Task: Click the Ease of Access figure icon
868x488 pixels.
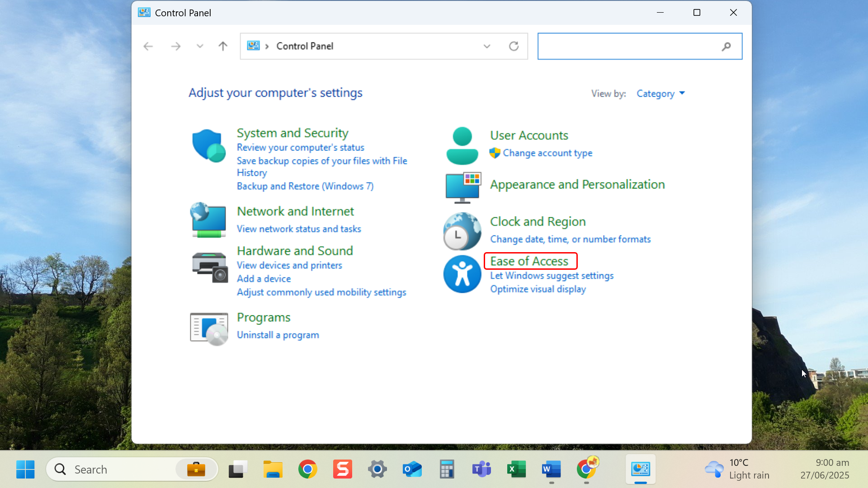Action: [x=462, y=274]
